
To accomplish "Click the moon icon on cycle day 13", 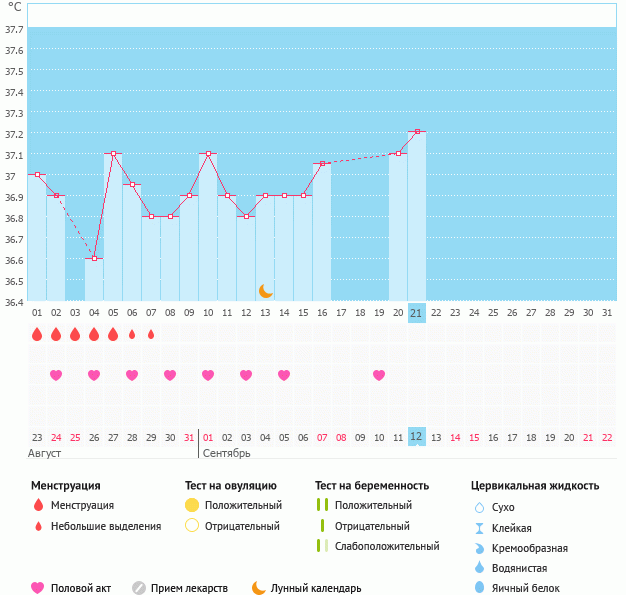I will coord(265,290).
